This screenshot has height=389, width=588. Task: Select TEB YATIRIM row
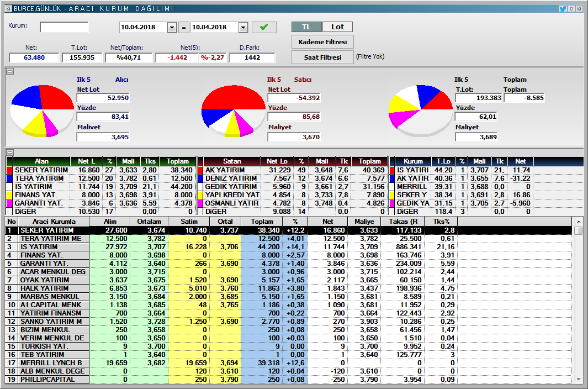click(288, 354)
